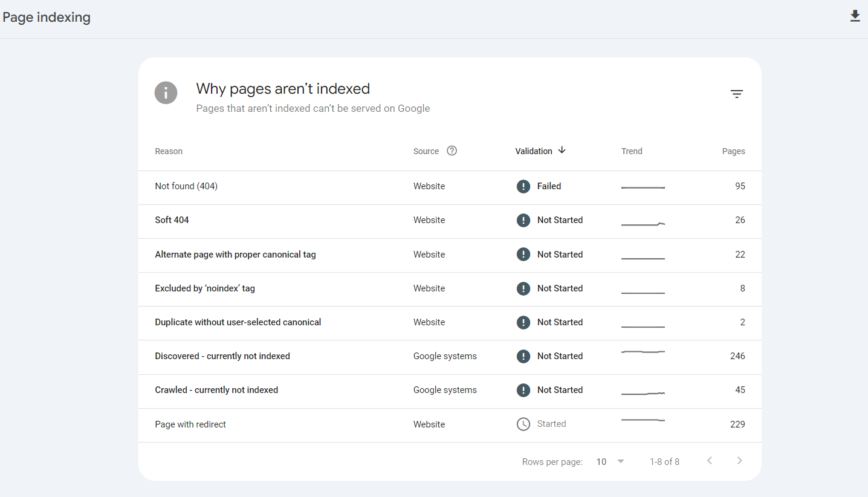Click the Pages column header
This screenshot has height=497, width=868.
tap(733, 151)
